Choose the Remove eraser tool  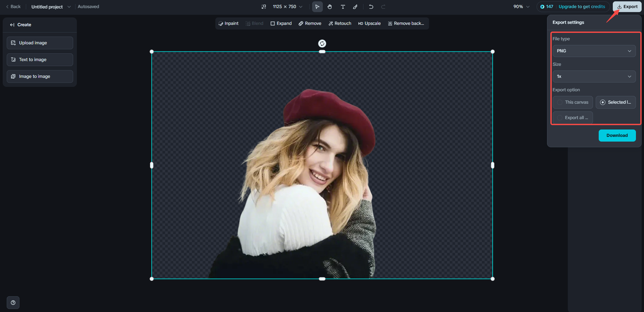309,23
